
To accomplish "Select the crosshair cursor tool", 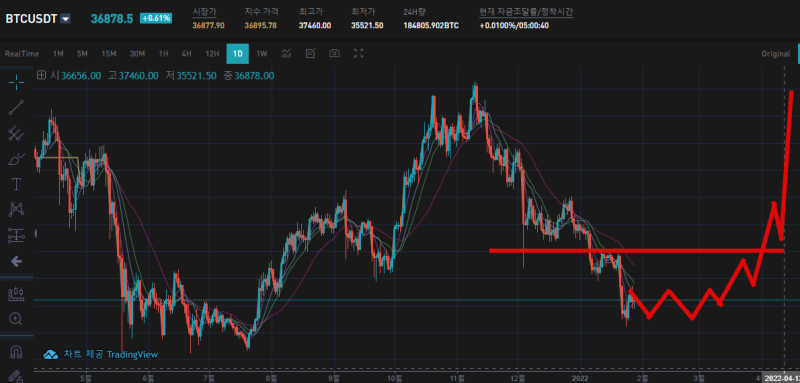I will (16, 82).
